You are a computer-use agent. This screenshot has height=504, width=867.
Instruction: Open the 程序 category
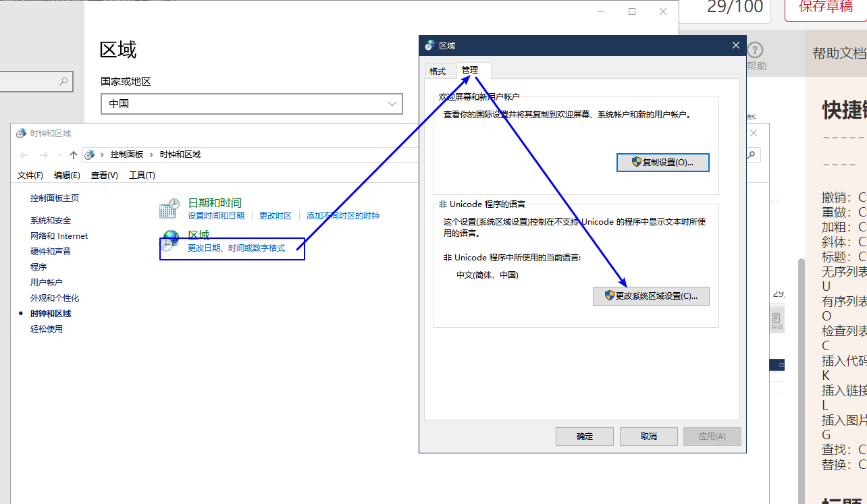point(38,267)
